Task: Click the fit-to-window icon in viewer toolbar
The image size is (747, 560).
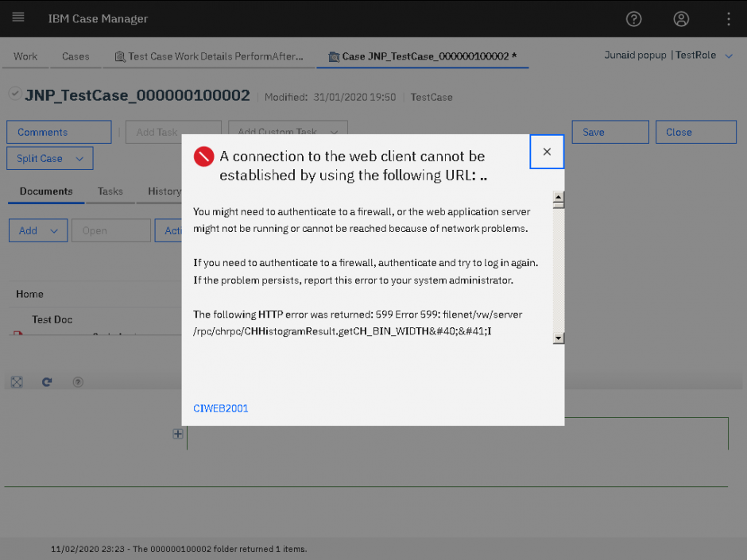Action: point(17,382)
